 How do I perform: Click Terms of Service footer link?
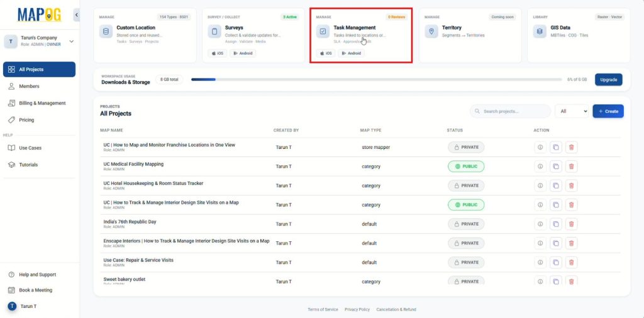coord(323,309)
